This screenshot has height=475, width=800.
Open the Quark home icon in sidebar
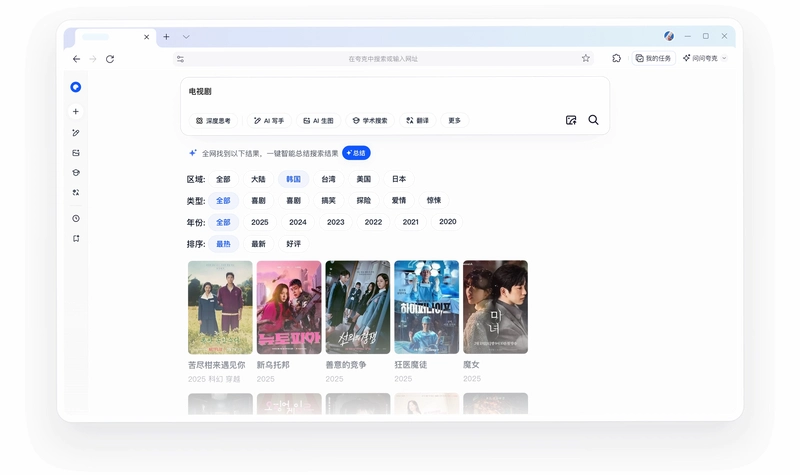click(x=76, y=87)
